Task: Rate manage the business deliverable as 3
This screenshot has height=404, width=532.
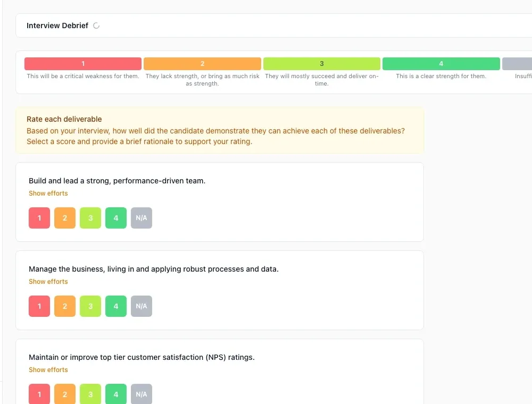Action: [x=90, y=306]
